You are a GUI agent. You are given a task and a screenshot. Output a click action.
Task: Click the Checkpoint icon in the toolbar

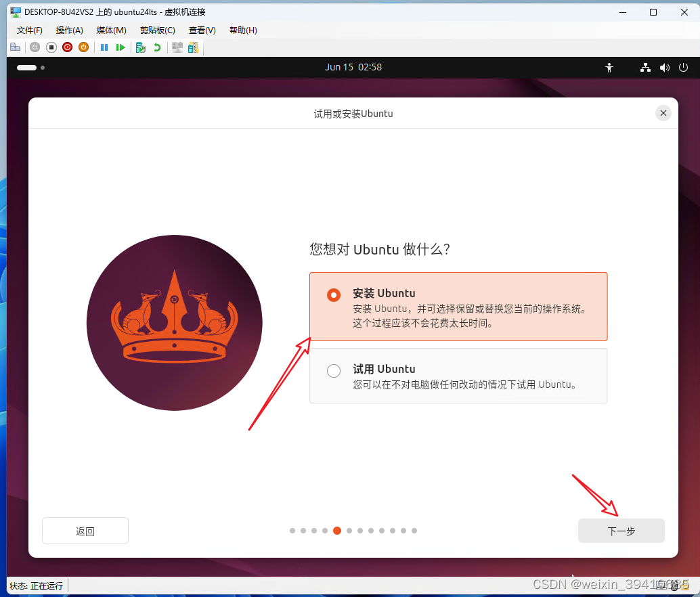tap(141, 47)
